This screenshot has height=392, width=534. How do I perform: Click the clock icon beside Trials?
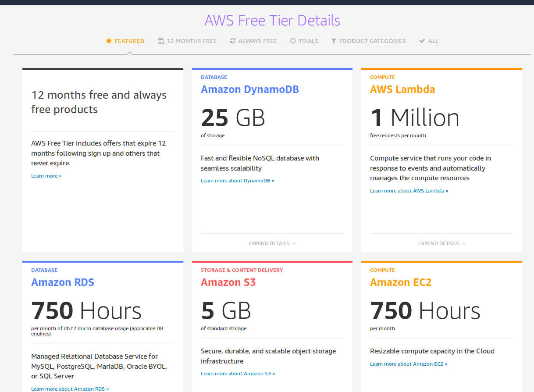293,41
